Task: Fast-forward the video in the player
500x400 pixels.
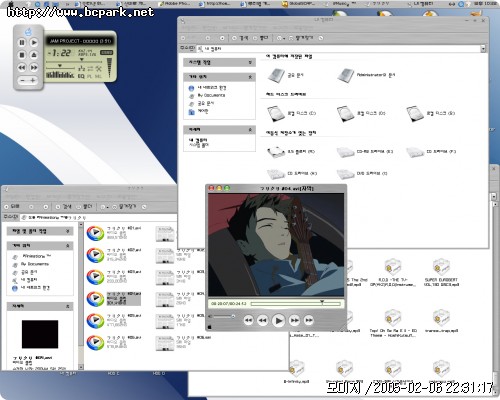Action: click(x=294, y=321)
